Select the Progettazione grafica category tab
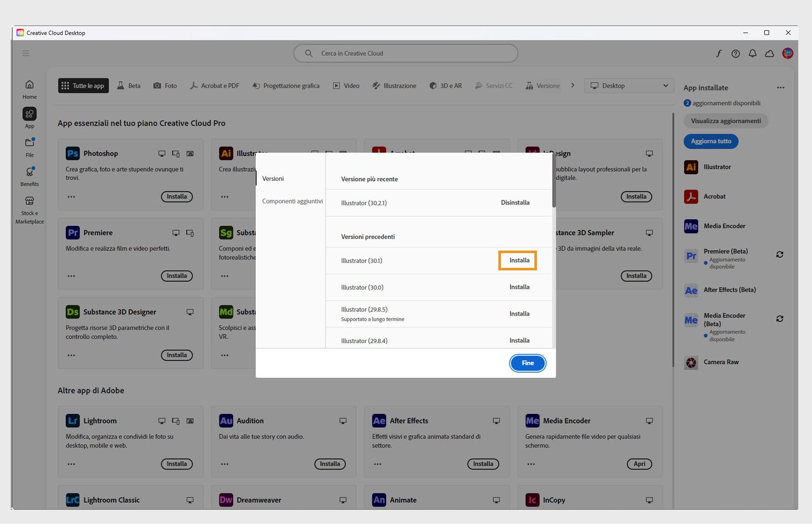 [x=286, y=85]
